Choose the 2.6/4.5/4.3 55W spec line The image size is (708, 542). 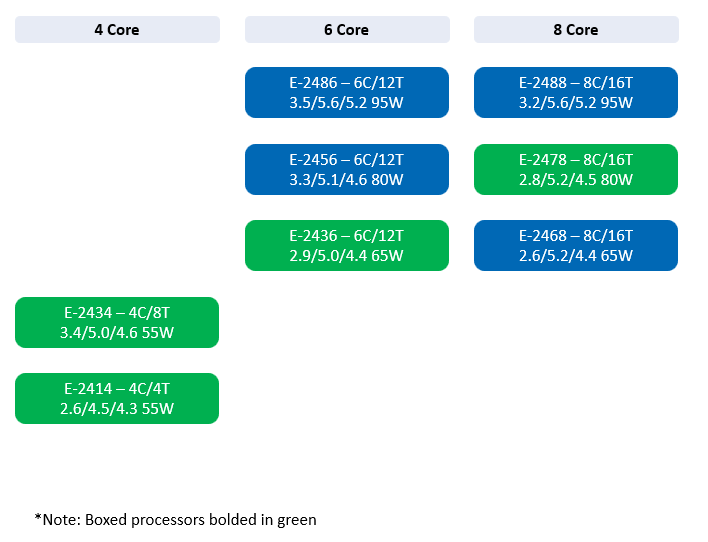click(117, 408)
